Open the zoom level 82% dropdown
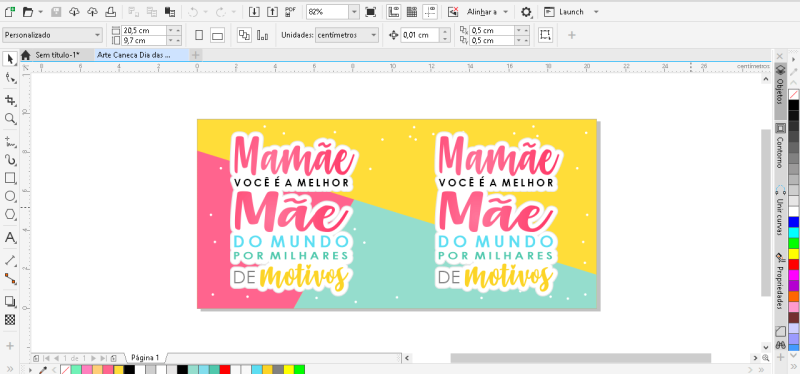Image resolution: width=800 pixels, height=374 pixels. pyautogui.click(x=354, y=12)
